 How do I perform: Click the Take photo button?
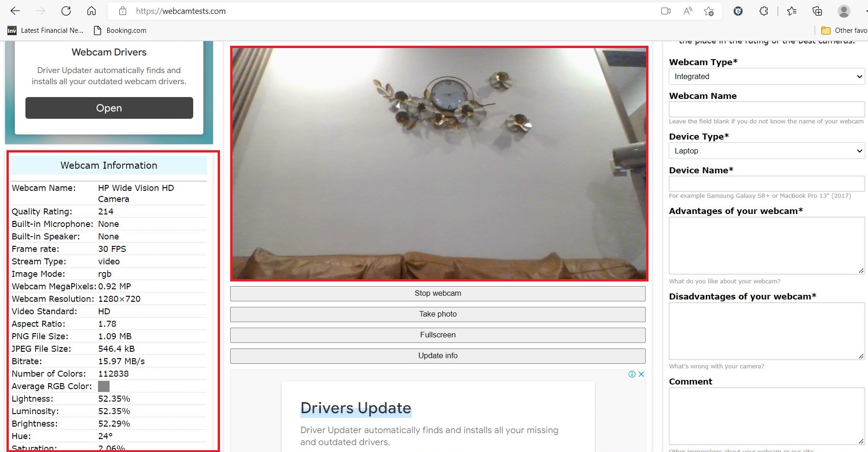click(x=438, y=314)
